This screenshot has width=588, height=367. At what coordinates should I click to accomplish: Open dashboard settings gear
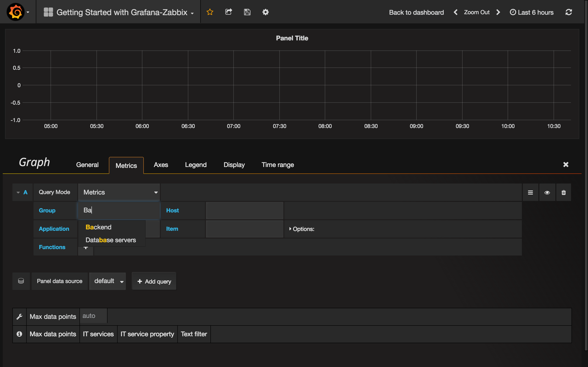click(266, 12)
